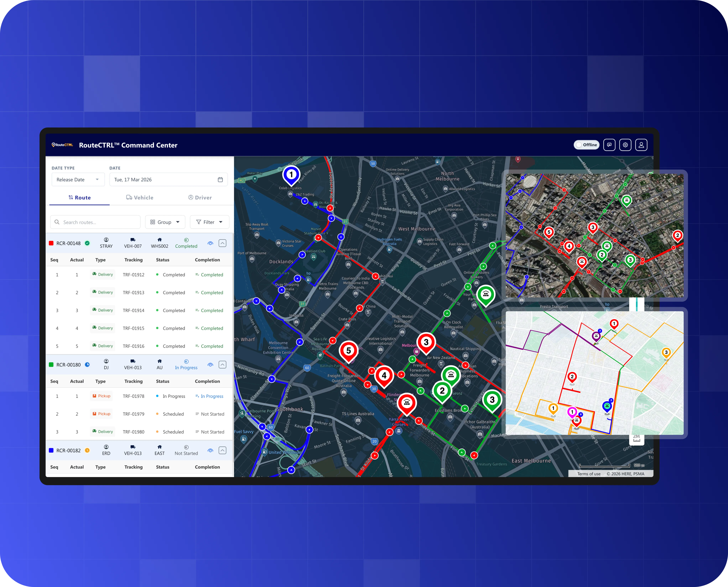
Task: Click the green check badge beside RCR-00148
Action: pos(87,243)
